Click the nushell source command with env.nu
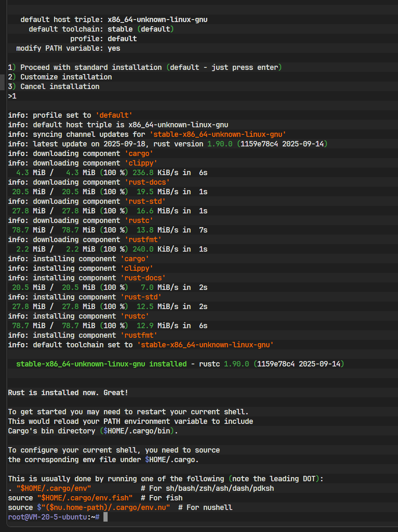The image size is (398, 532). point(89,507)
